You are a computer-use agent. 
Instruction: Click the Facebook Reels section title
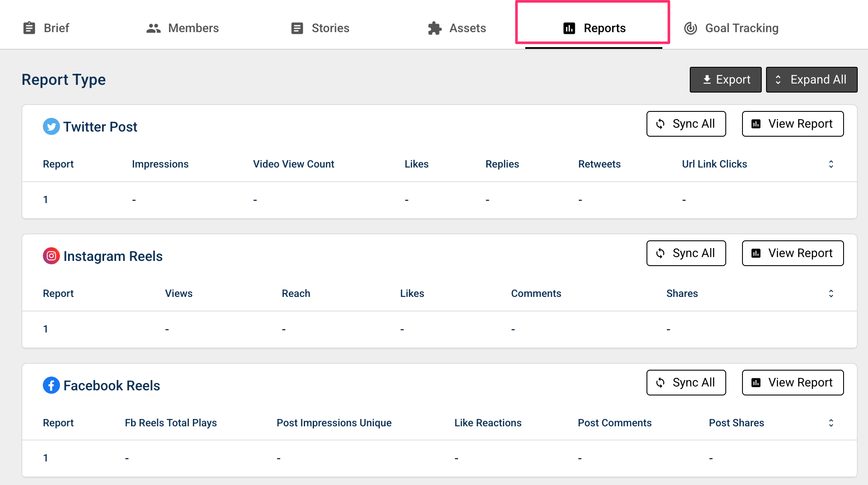(x=112, y=386)
